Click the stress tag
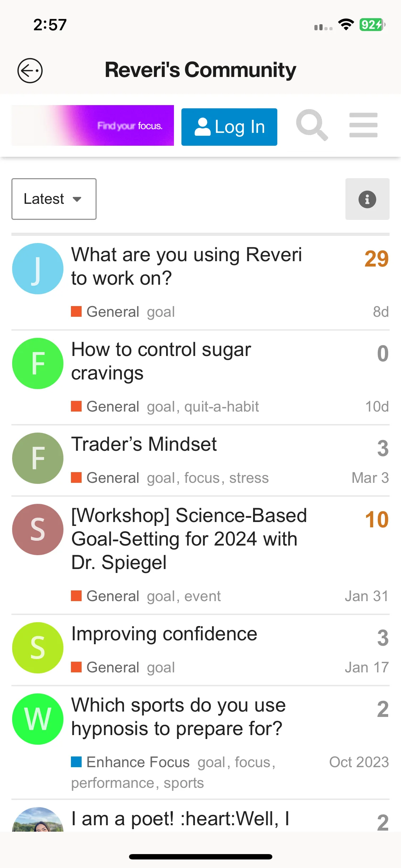The width and height of the screenshot is (401, 868). point(249,478)
